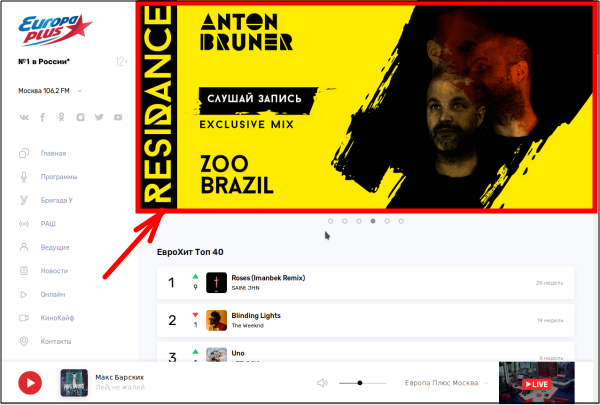Expand the Европа Плюс Москва station selector

pos(447,383)
